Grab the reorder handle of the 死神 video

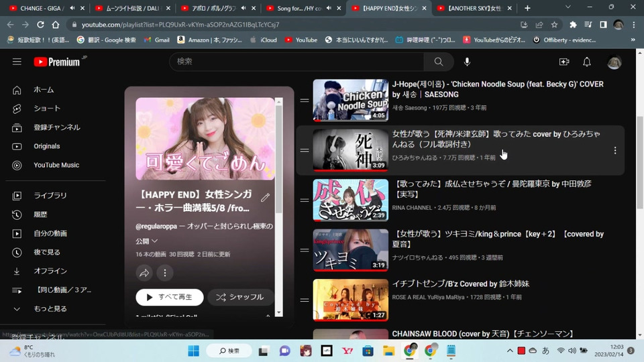tap(305, 151)
